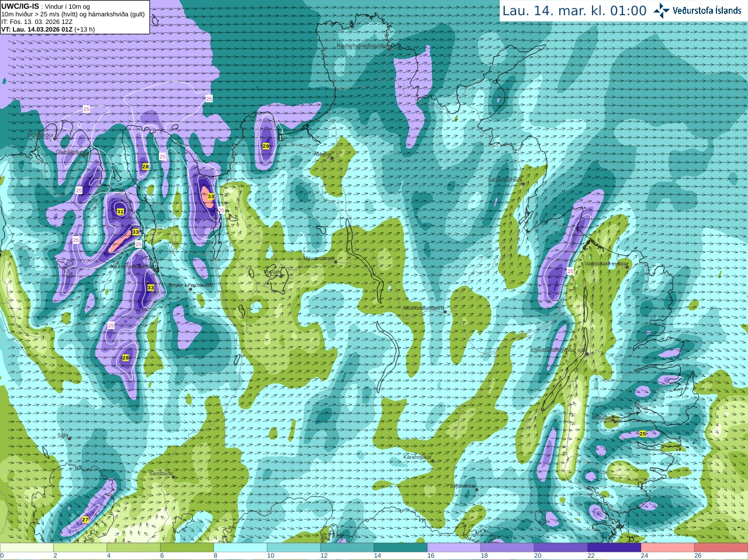
Task: Pick the 8–10 m/s pale cyan legend swatch
Action: coord(240,548)
